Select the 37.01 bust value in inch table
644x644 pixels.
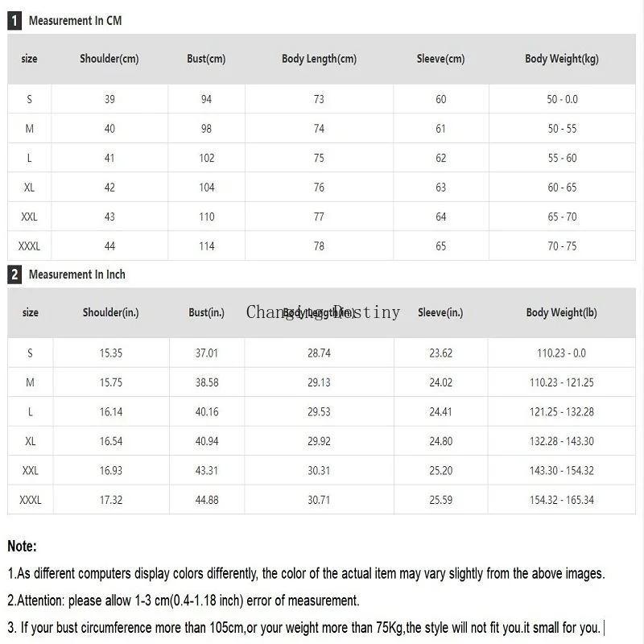[207, 353]
